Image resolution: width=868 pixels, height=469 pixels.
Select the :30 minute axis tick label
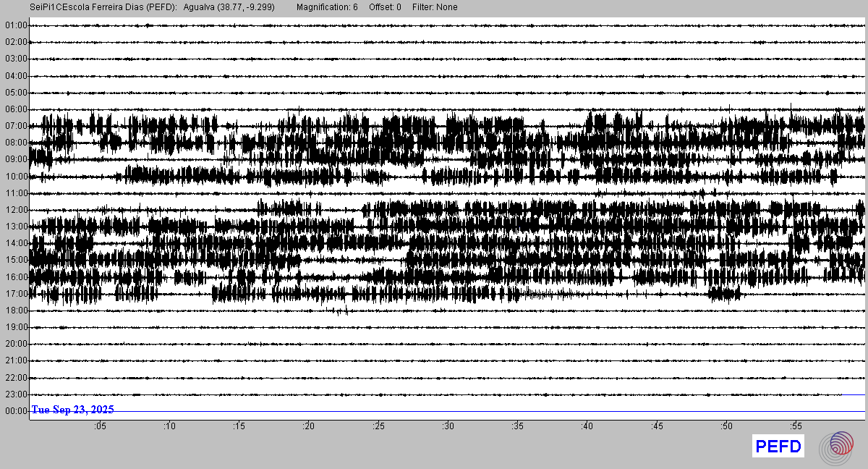448,426
